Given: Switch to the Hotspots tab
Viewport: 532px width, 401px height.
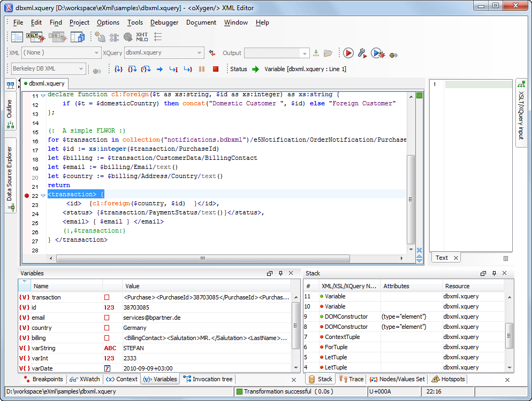Looking at the screenshot, I should pos(448,379).
